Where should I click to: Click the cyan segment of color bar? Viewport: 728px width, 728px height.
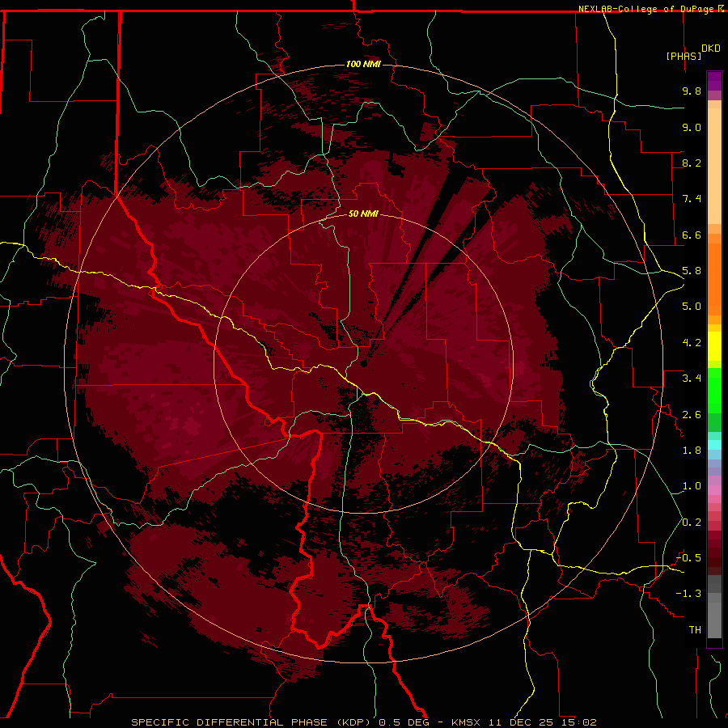(714, 444)
